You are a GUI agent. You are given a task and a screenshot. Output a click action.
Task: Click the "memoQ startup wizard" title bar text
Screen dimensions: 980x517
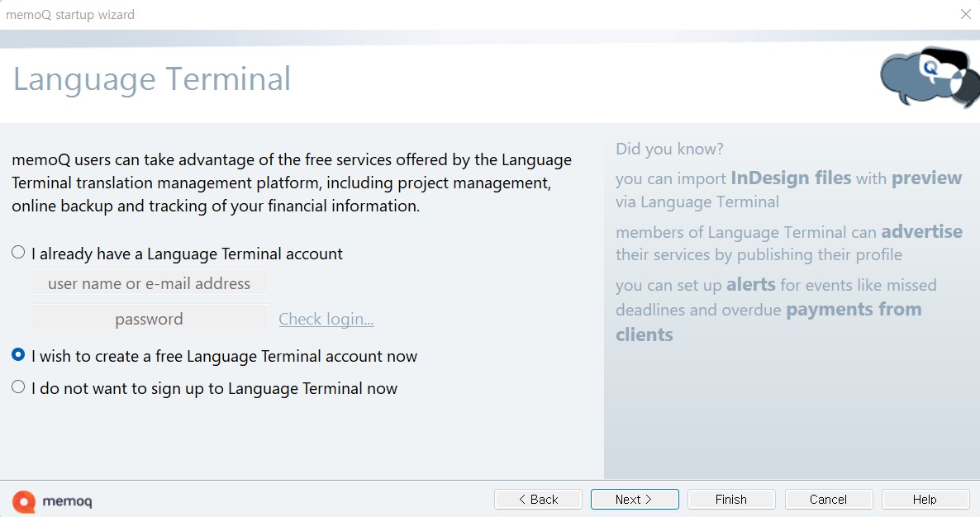point(70,14)
